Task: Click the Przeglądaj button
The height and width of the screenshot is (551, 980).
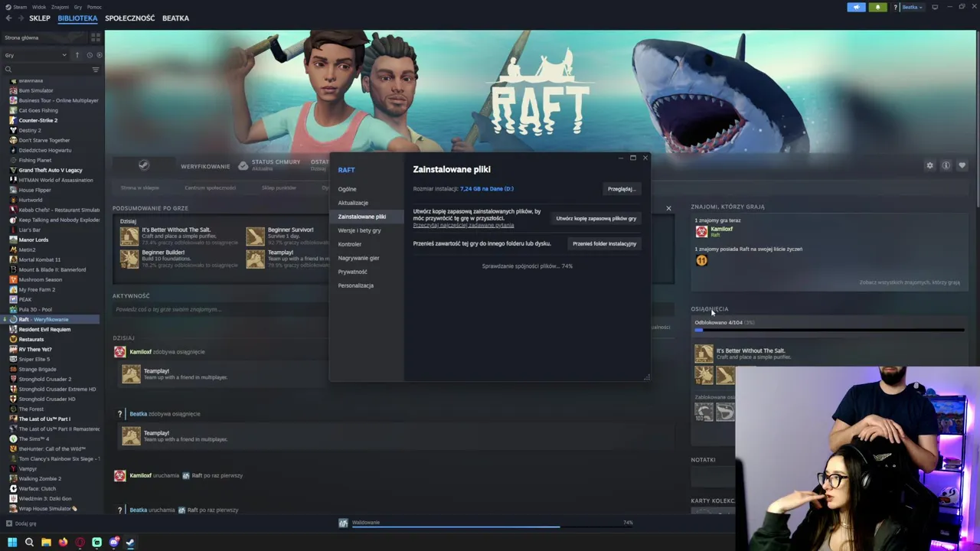Action: [621, 189]
